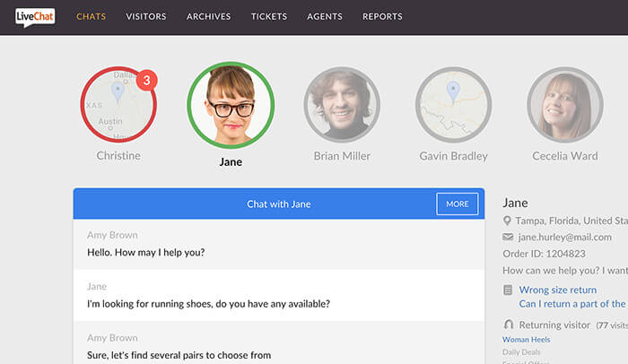Open the Agents tab
This screenshot has height=364, width=628.
coord(325,16)
